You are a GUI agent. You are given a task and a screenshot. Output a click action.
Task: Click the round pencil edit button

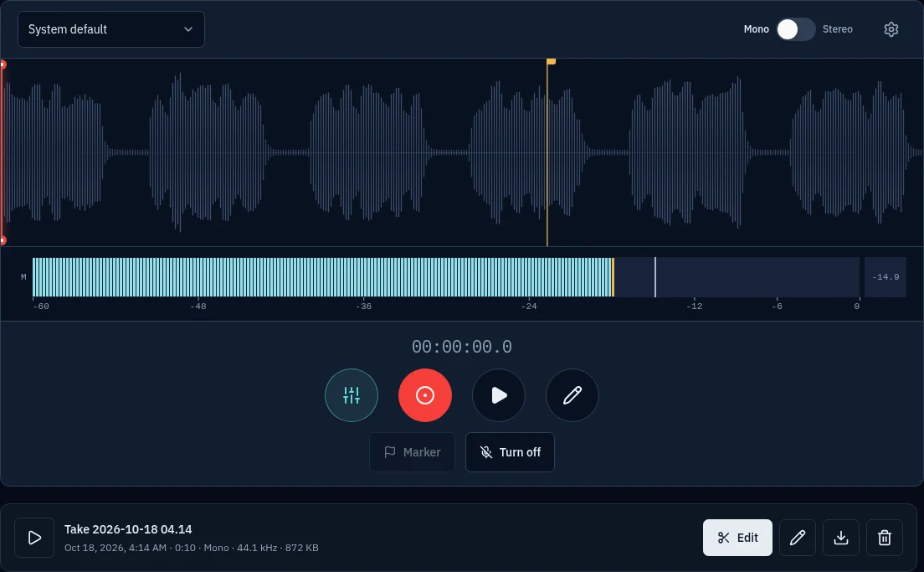click(x=572, y=395)
